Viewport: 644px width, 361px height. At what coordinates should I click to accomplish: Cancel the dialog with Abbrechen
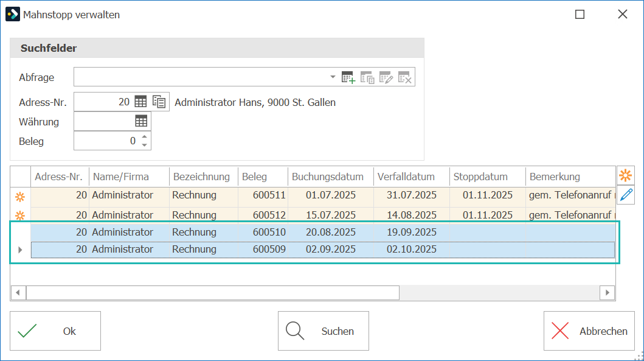(589, 331)
